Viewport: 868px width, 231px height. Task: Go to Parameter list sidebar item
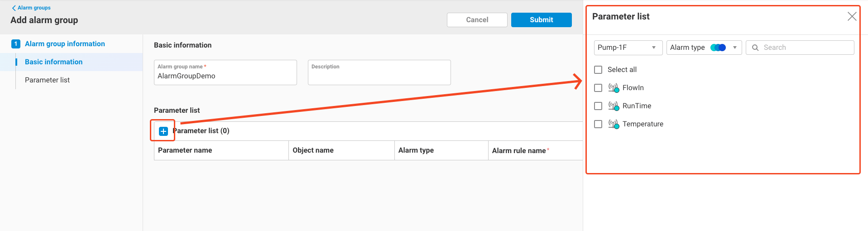click(47, 80)
